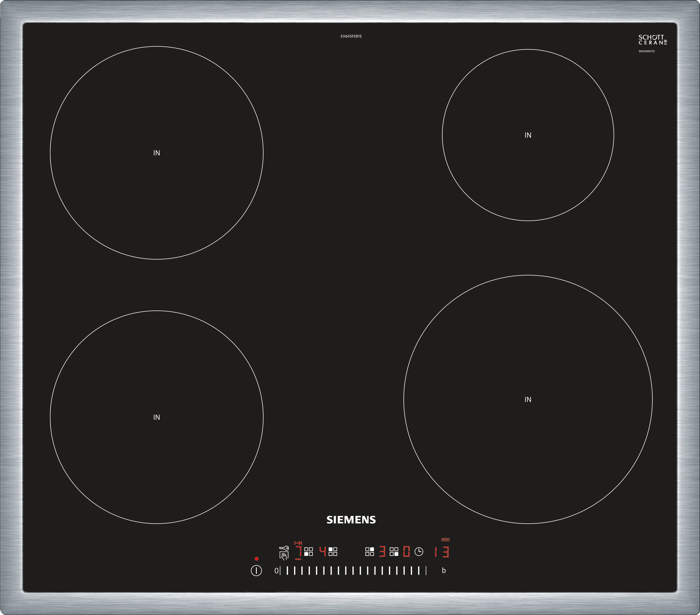The height and width of the screenshot is (615, 700).
Task: Tap the timer clock icon
Action: tap(419, 552)
